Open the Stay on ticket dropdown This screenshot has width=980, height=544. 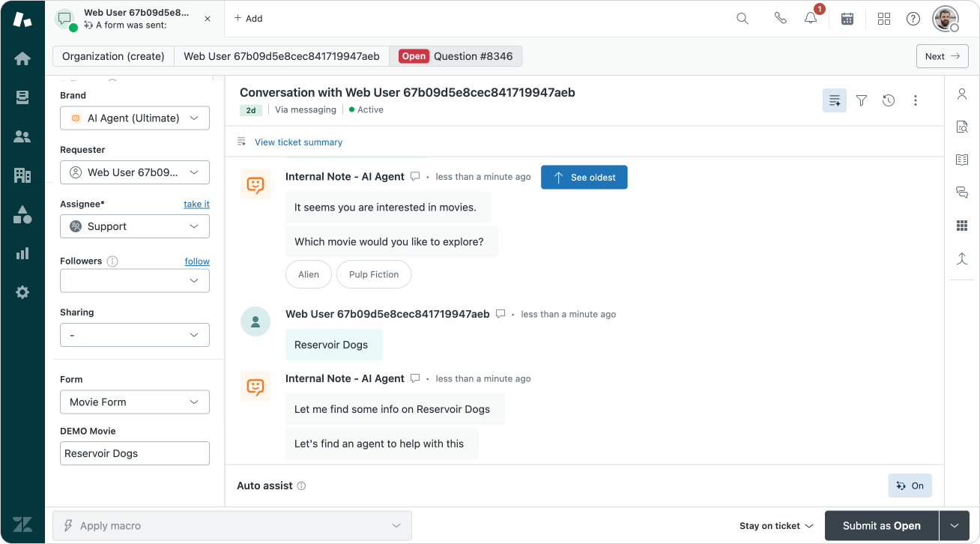pyautogui.click(x=776, y=526)
